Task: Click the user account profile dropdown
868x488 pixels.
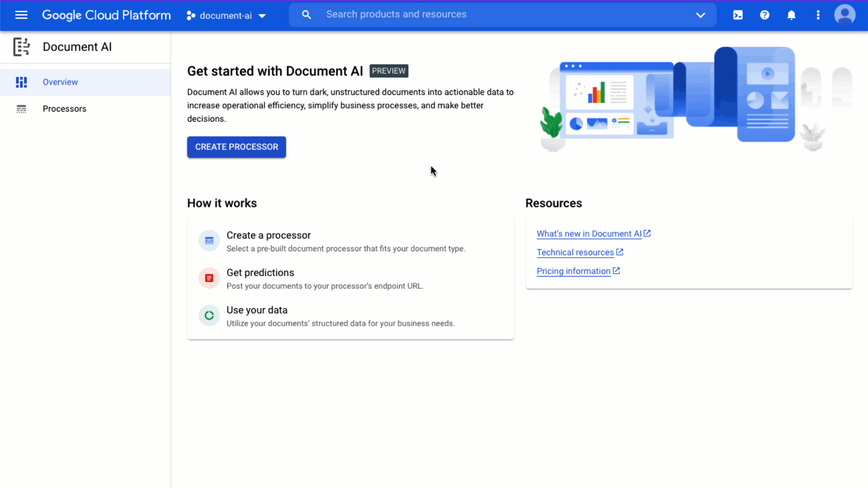Action: coord(845,15)
